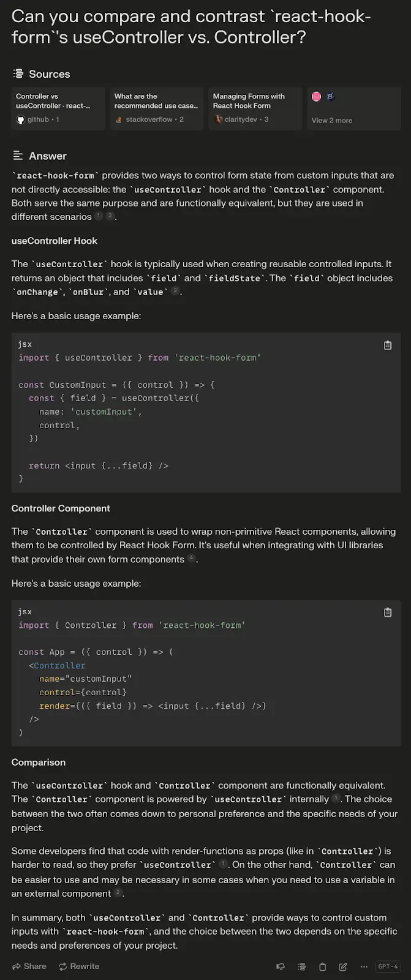The width and height of the screenshot is (411, 980).
Task: Open the github source card
Action: [x=58, y=108]
